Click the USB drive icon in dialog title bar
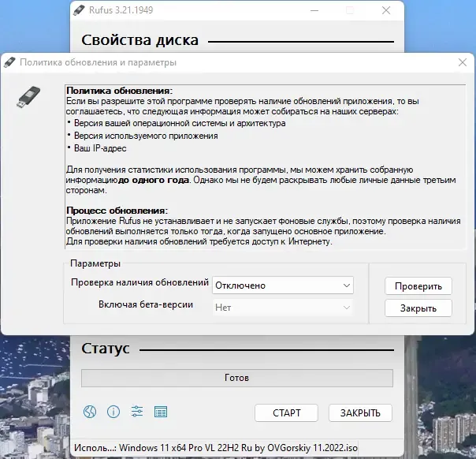476x459 pixels. click(x=9, y=62)
